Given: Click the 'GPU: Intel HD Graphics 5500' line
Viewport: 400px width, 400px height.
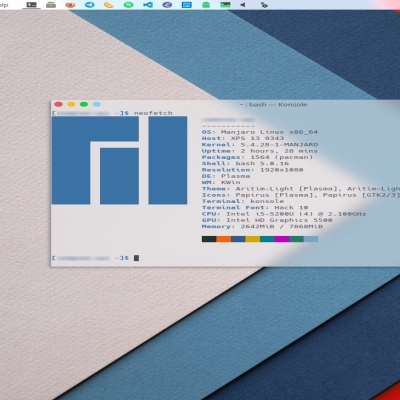Looking at the screenshot, I should 267,220.
